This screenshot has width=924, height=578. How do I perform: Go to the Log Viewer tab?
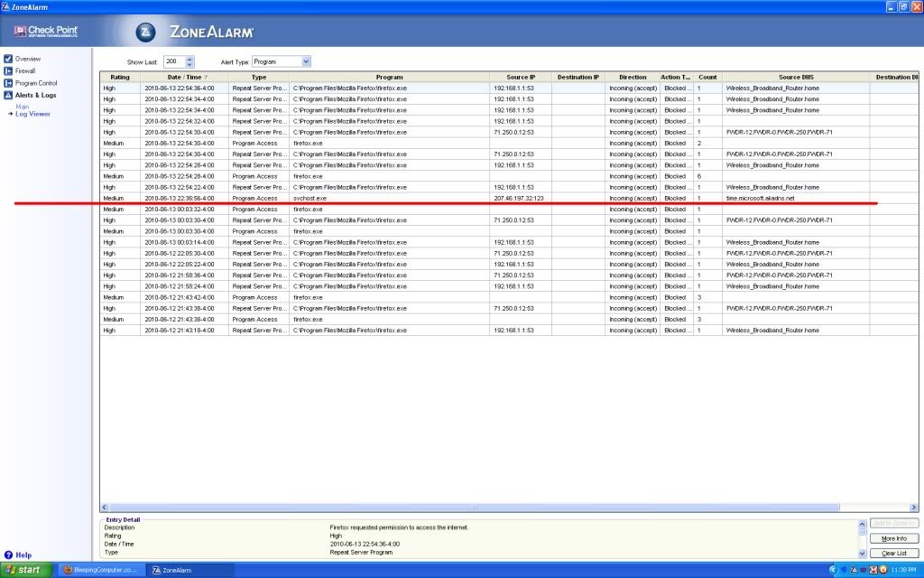[x=32, y=114]
